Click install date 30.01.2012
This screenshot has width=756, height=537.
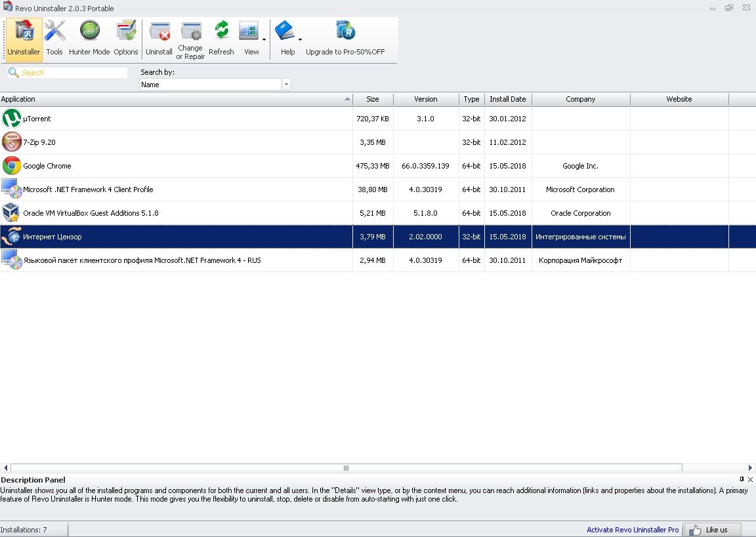(x=507, y=119)
